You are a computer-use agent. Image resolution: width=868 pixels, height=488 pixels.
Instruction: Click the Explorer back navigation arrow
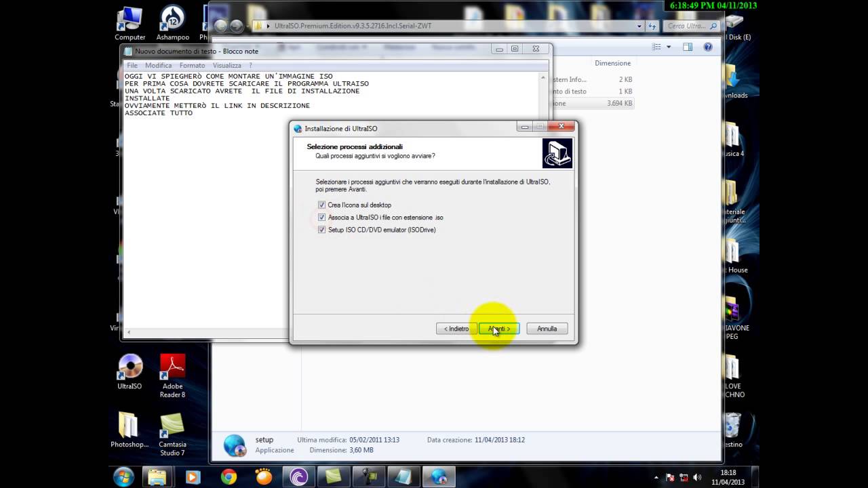coord(221,26)
